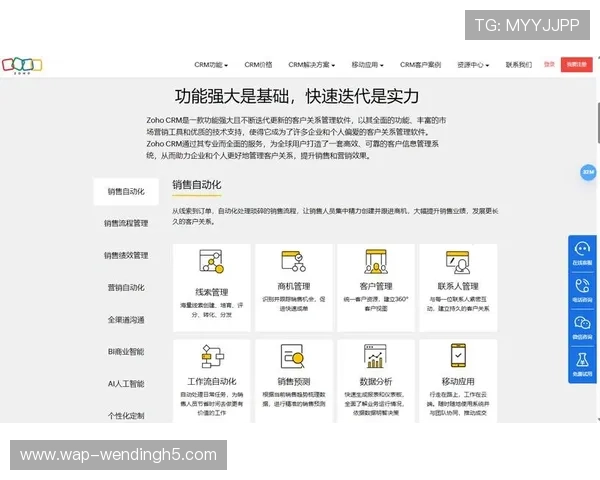Open the 工作流自动化 (workflow automation) icon

[212, 356]
